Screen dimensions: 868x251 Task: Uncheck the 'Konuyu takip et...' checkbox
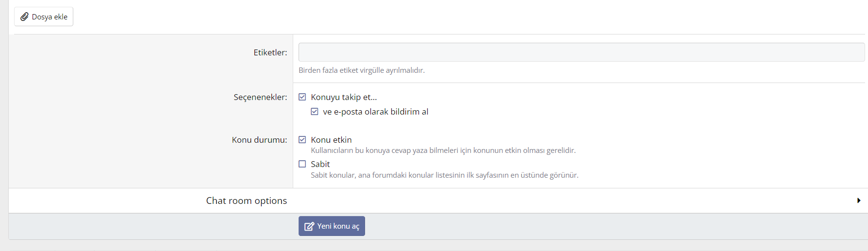point(302,97)
